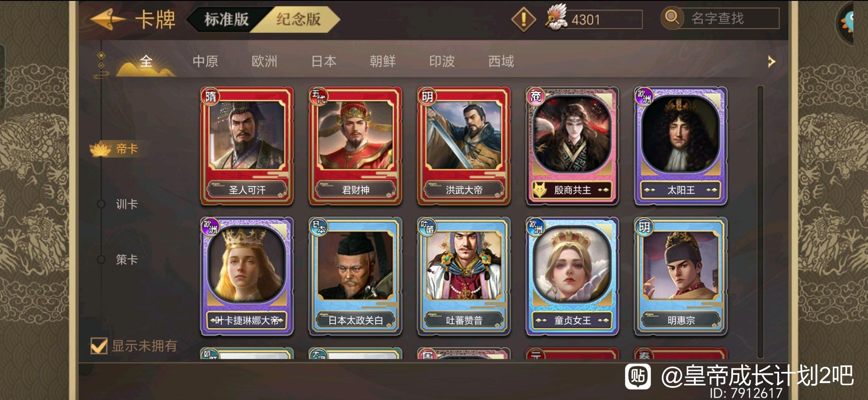The width and height of the screenshot is (868, 400).
Task: Switch to the 纪念版 edition
Action: click(299, 19)
